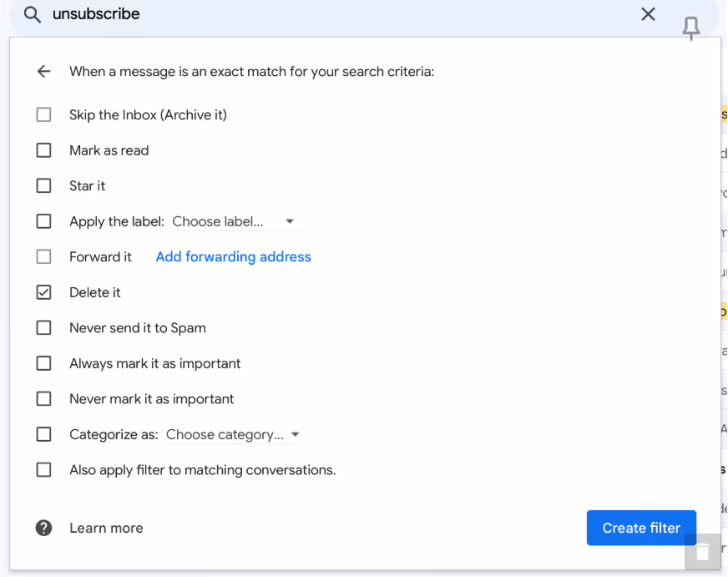Expand the Apply the label chevron
This screenshot has height=577, width=728.
290,220
